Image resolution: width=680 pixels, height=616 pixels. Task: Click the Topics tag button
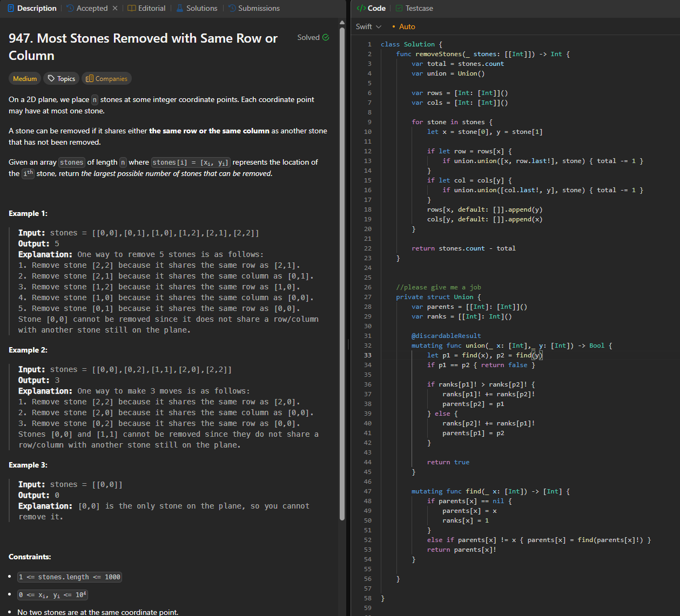coord(61,79)
